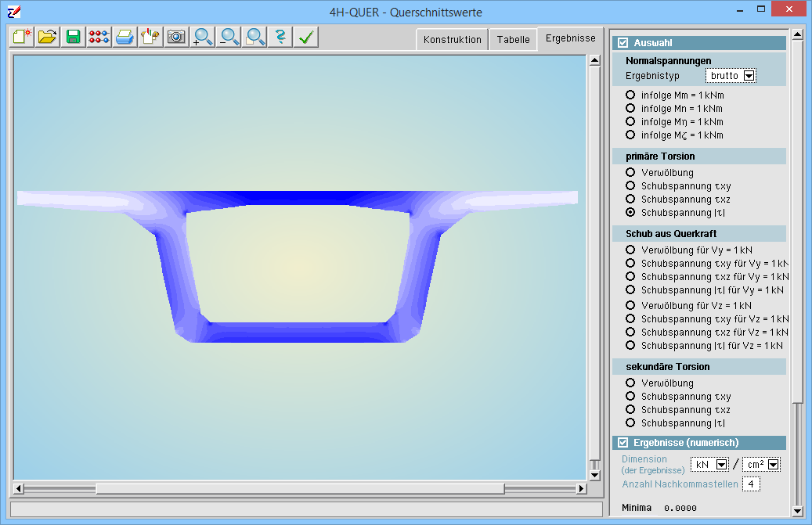
Task: Zoom in using the plus magnifier
Action: coord(202,37)
